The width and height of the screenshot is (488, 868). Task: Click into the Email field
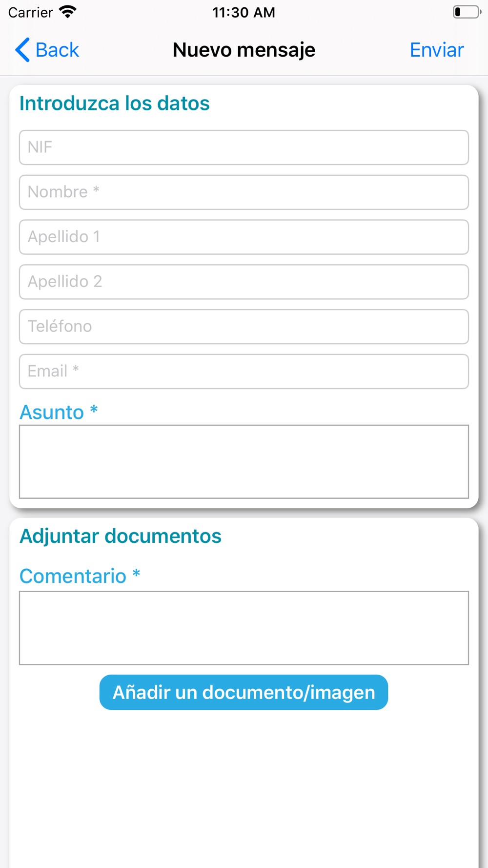244,372
